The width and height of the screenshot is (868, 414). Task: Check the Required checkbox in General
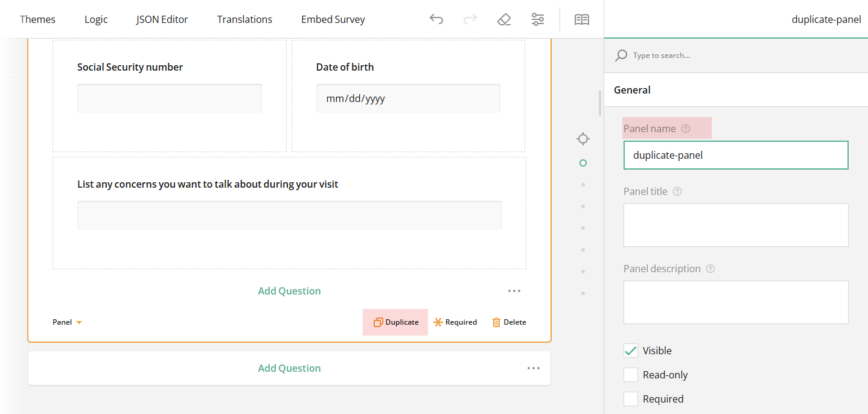[631, 398]
